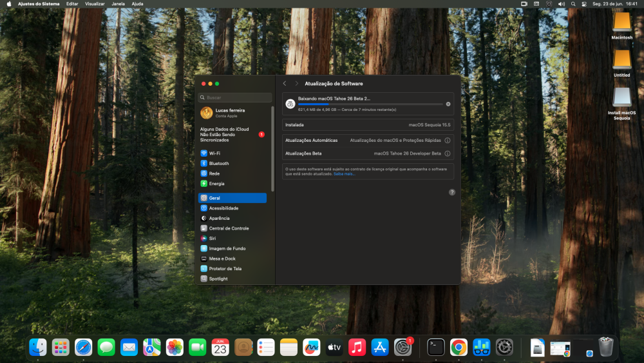Click the Atualizações Automáticas row label
This screenshot has width=644, height=363.
[x=311, y=140]
